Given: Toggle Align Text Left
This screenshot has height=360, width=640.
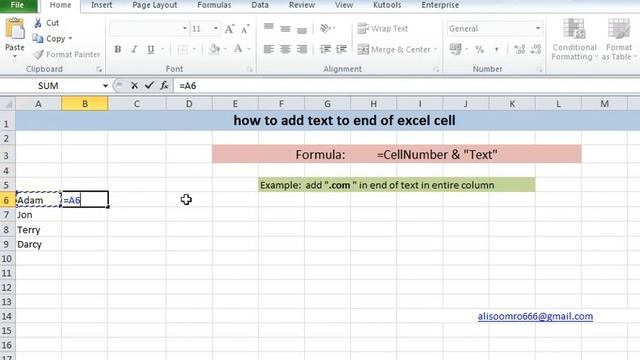Looking at the screenshot, I should click(269, 49).
